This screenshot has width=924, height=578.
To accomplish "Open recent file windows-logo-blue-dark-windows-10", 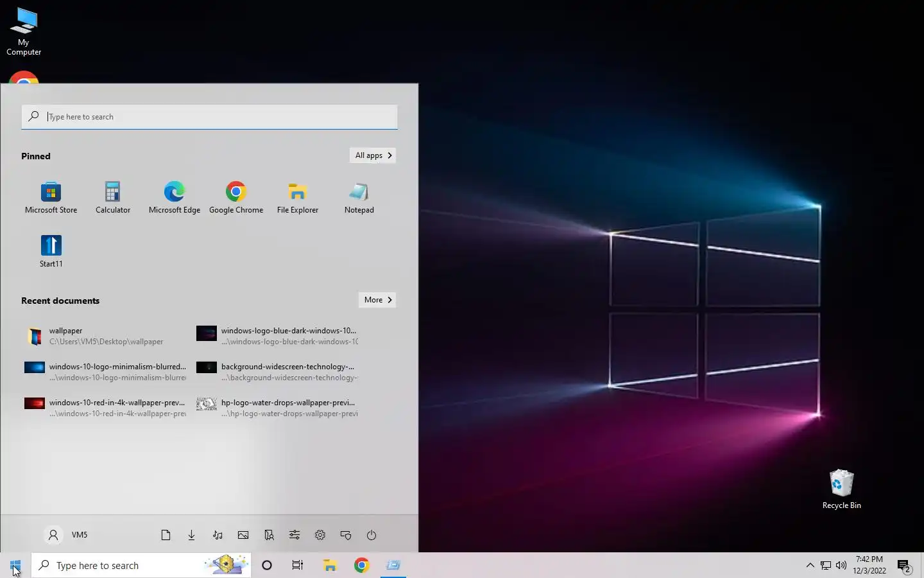I will click(277, 336).
